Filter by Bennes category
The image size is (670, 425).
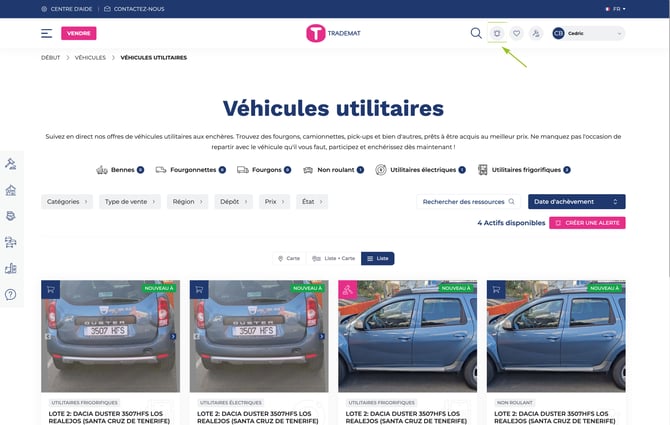120,170
